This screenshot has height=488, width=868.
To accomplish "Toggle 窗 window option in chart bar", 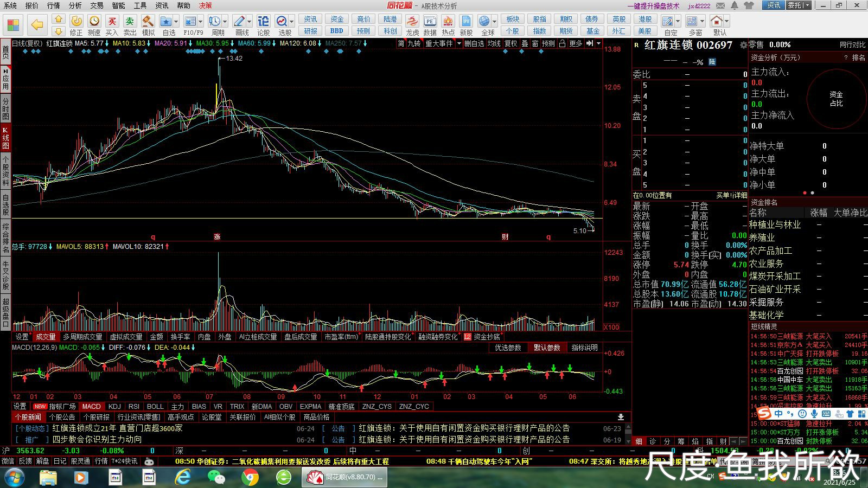I will pos(535,43).
